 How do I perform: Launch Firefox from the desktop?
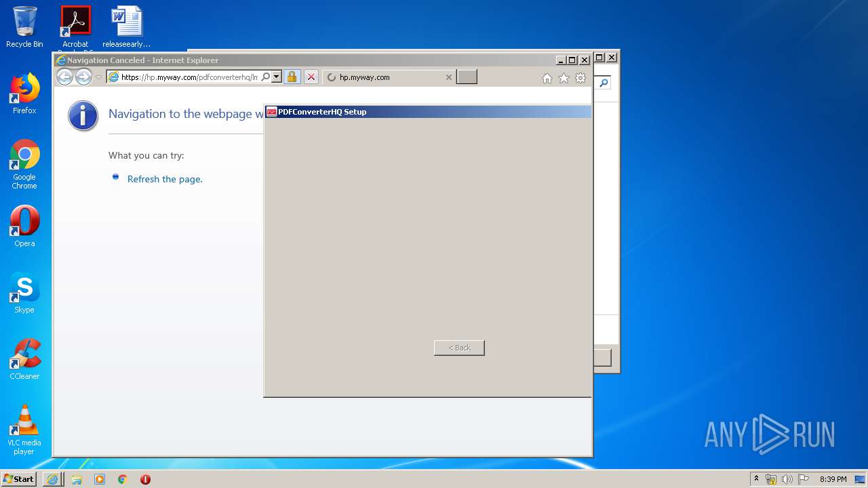click(x=24, y=94)
